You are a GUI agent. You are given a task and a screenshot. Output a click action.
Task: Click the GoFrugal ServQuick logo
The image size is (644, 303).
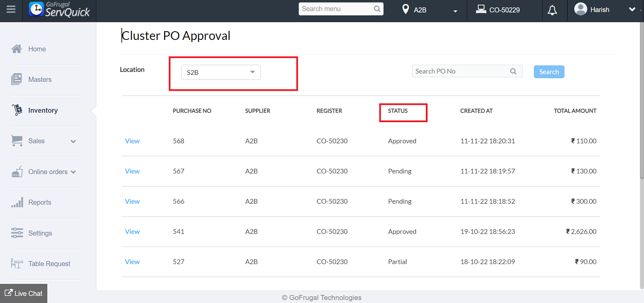[60, 10]
